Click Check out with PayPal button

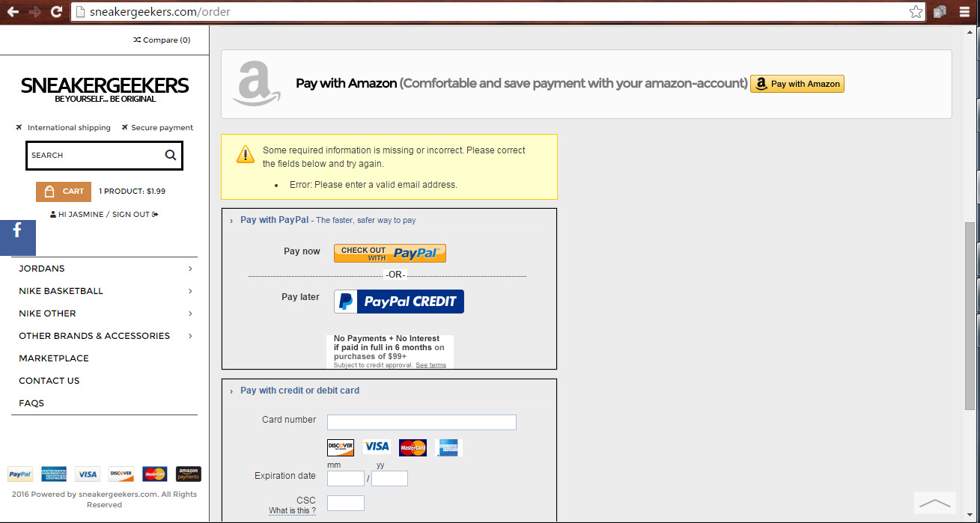point(390,253)
